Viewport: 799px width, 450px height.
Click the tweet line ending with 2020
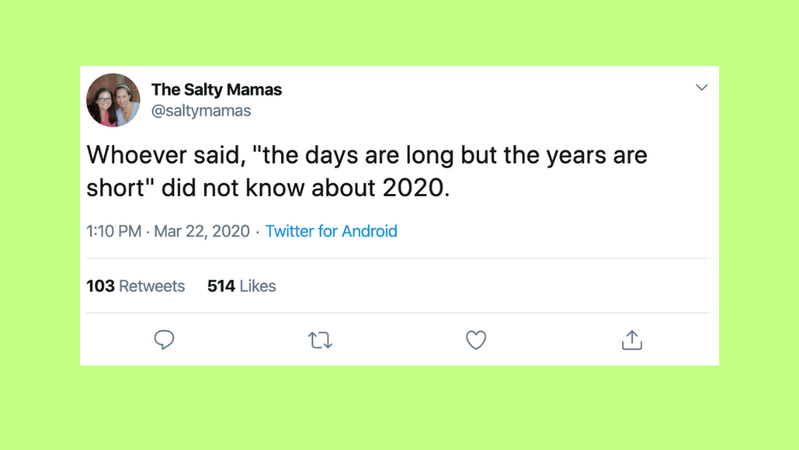point(268,188)
